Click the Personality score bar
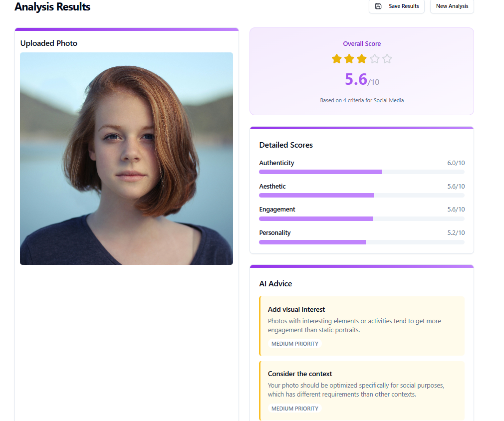Image resolution: width=504 pixels, height=421 pixels. point(362,242)
